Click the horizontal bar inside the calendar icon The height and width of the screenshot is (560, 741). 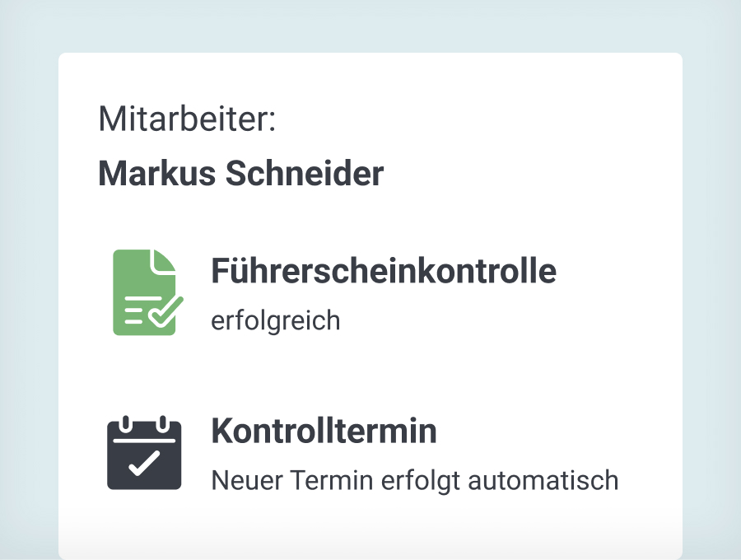144,441
